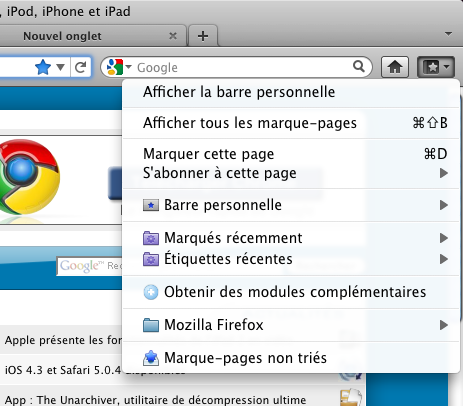
Task: Open article Apple présente les for…
Action: click(63, 340)
